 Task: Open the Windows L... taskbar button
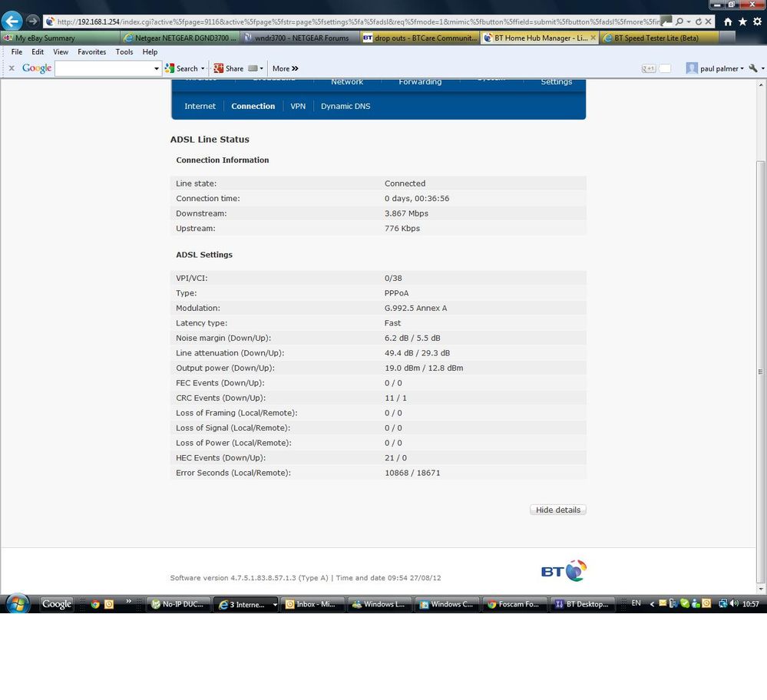379,604
